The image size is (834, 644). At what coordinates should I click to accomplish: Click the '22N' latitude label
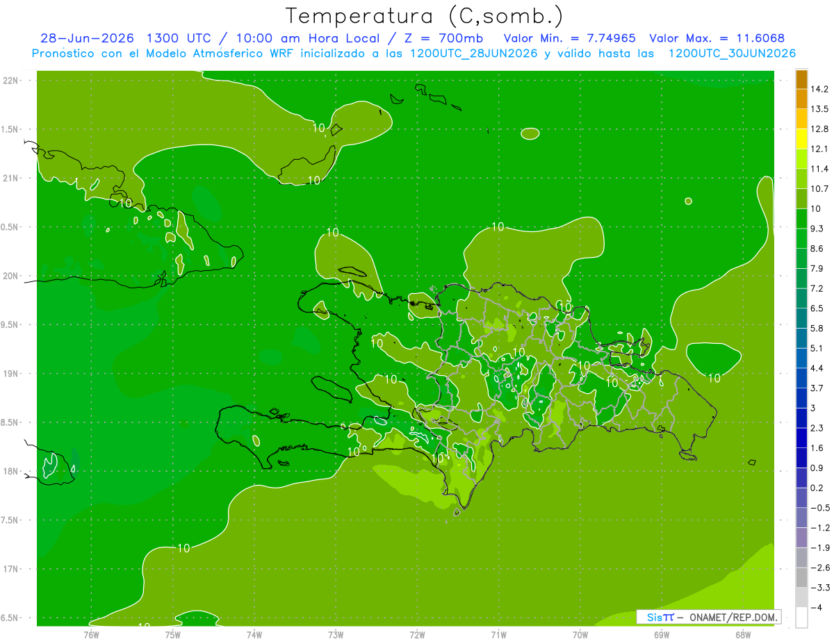(12, 81)
